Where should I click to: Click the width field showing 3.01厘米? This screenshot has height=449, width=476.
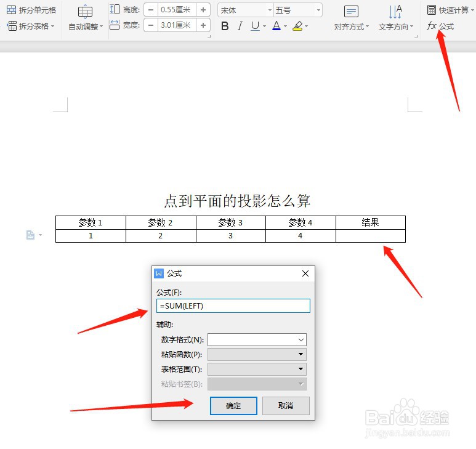pyautogui.click(x=177, y=25)
